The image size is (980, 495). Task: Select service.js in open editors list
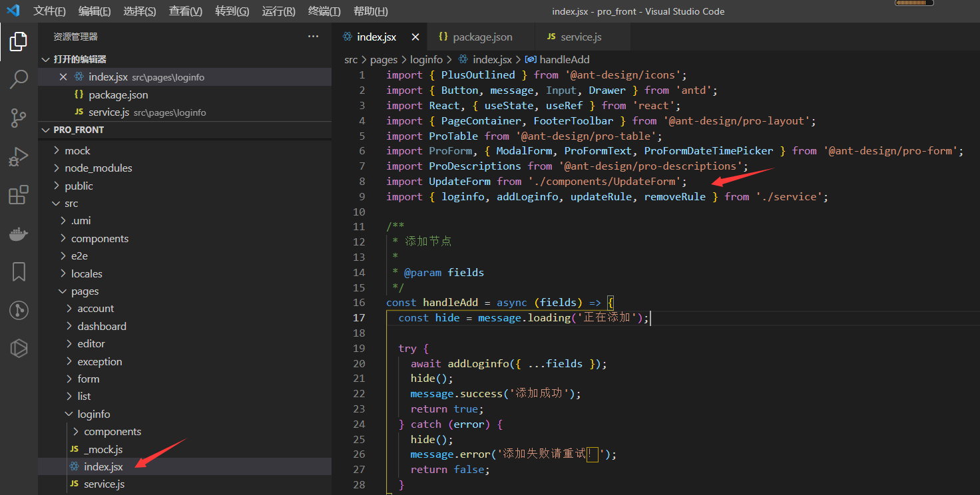(185, 112)
